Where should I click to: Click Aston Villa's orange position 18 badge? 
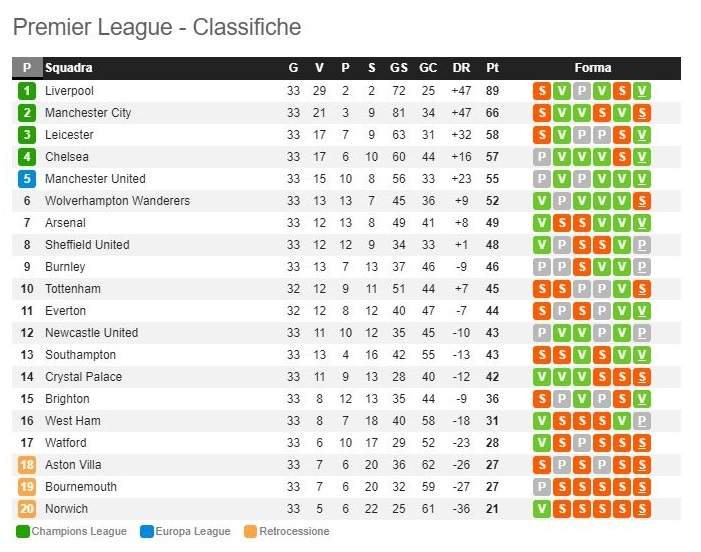pyautogui.click(x=27, y=465)
